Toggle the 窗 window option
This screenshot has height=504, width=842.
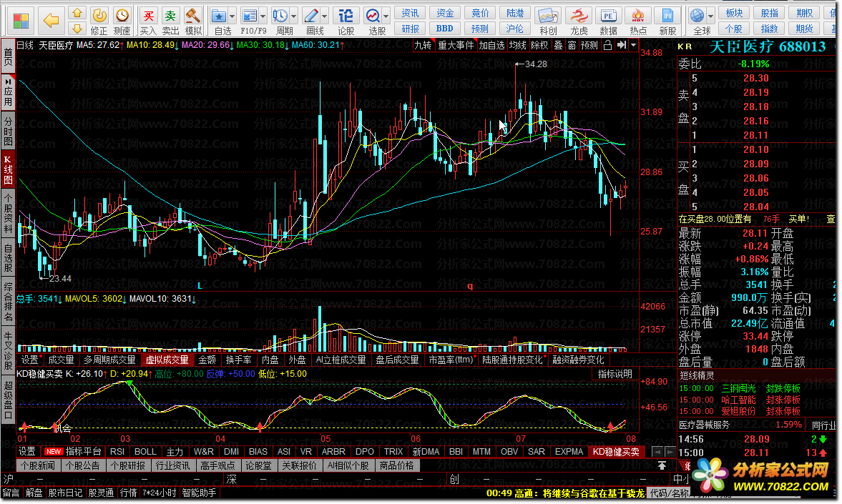coord(572,45)
